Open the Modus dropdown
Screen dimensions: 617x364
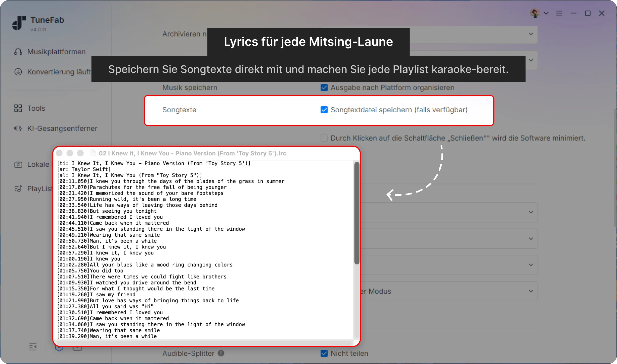[449, 291]
